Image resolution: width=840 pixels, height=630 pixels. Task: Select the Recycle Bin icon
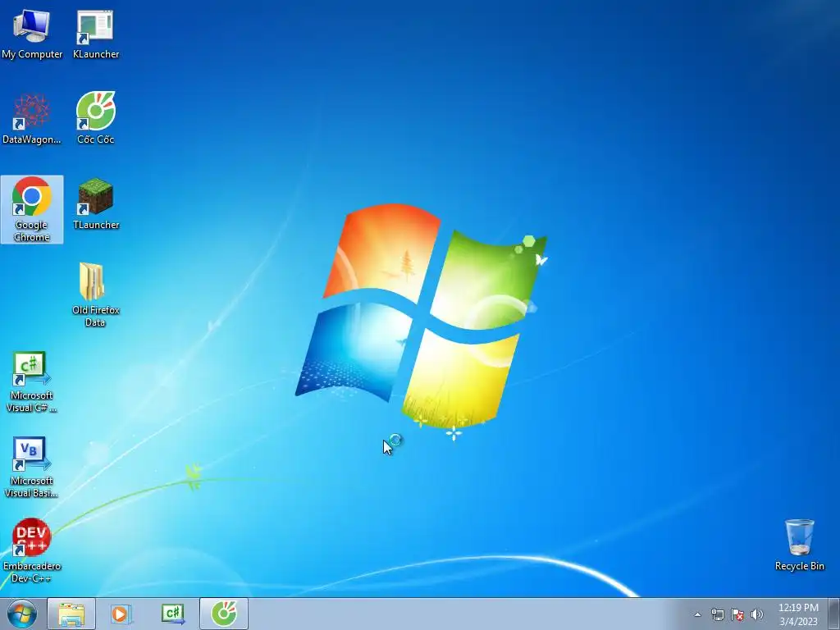coord(799,545)
